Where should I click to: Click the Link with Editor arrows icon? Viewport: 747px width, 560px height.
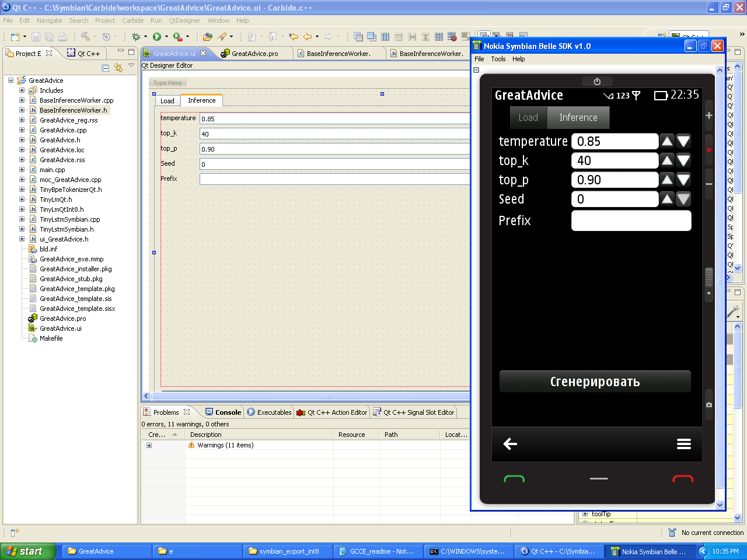(x=118, y=68)
